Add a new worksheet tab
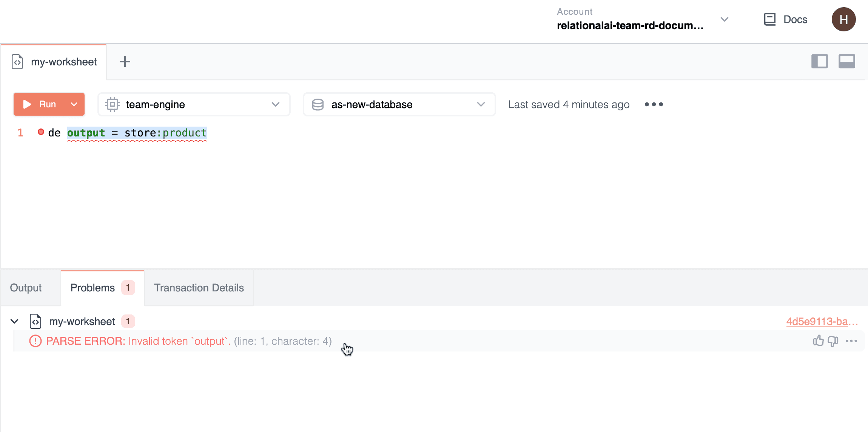This screenshot has width=868, height=432. (125, 62)
